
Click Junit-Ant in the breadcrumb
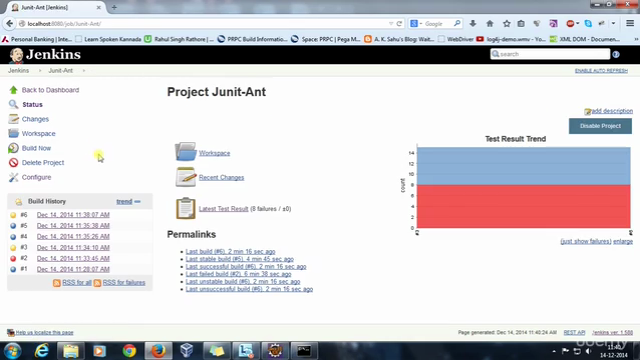coord(60,71)
